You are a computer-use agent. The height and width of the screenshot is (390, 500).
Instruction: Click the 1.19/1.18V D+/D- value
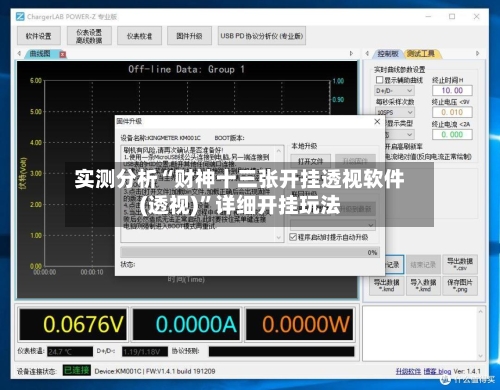[145, 352]
